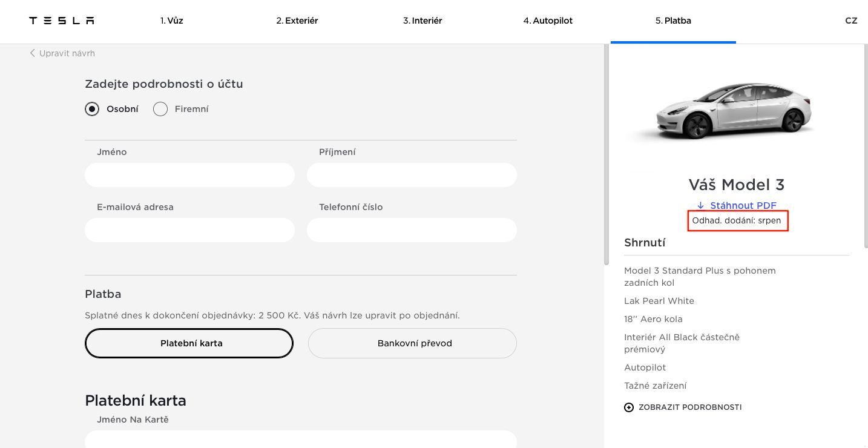Click the Upravit návrh link

coord(67,53)
